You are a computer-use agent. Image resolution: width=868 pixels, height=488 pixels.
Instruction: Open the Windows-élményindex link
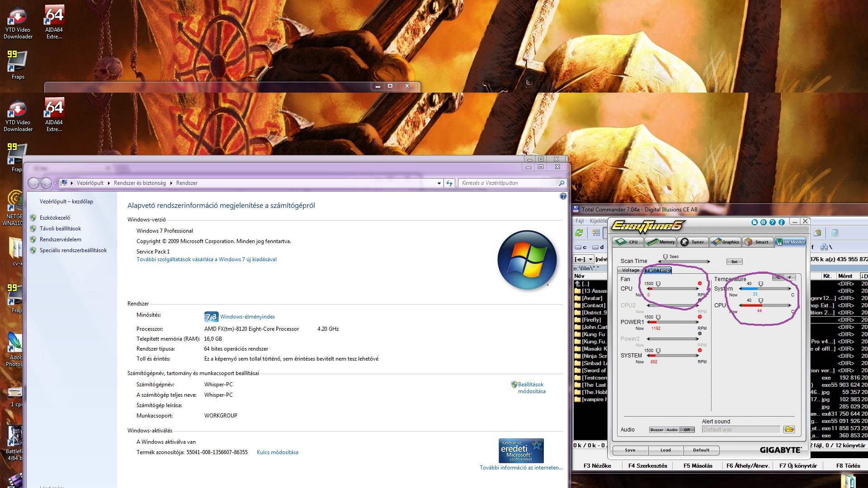247,317
